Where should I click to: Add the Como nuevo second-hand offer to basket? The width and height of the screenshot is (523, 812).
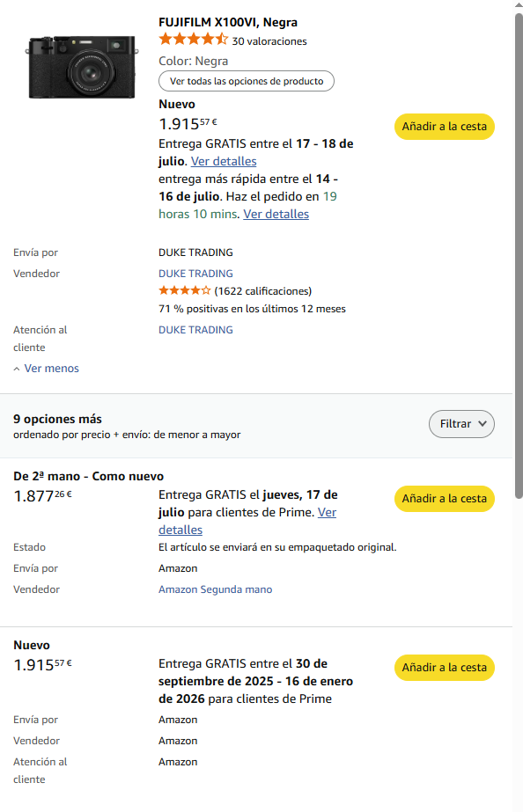[x=445, y=499]
